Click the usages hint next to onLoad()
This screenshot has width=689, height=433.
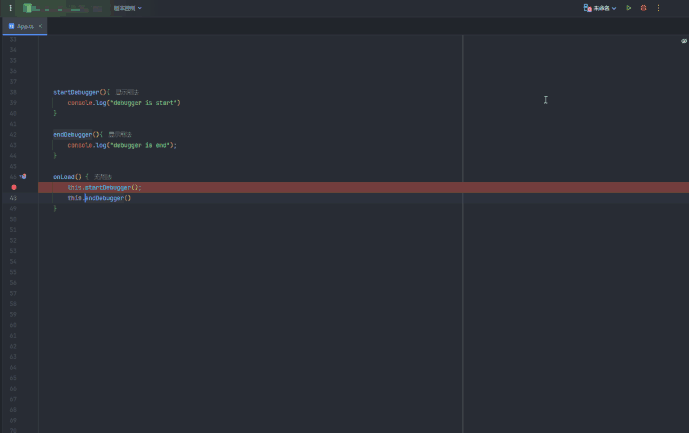click(104, 176)
